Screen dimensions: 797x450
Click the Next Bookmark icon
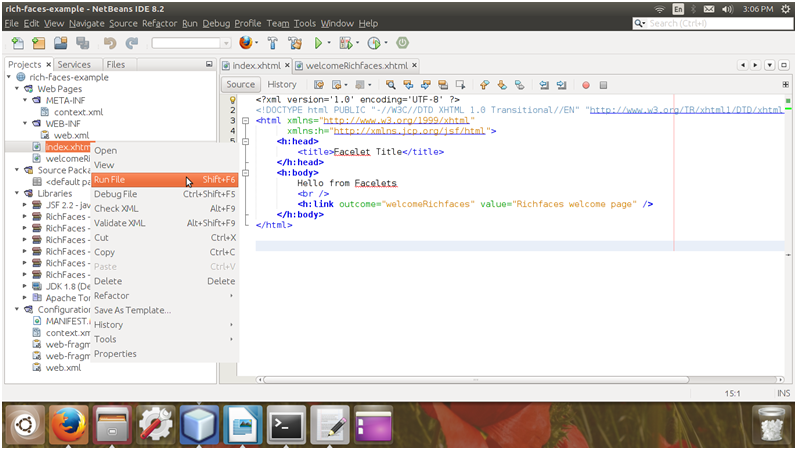click(x=502, y=85)
